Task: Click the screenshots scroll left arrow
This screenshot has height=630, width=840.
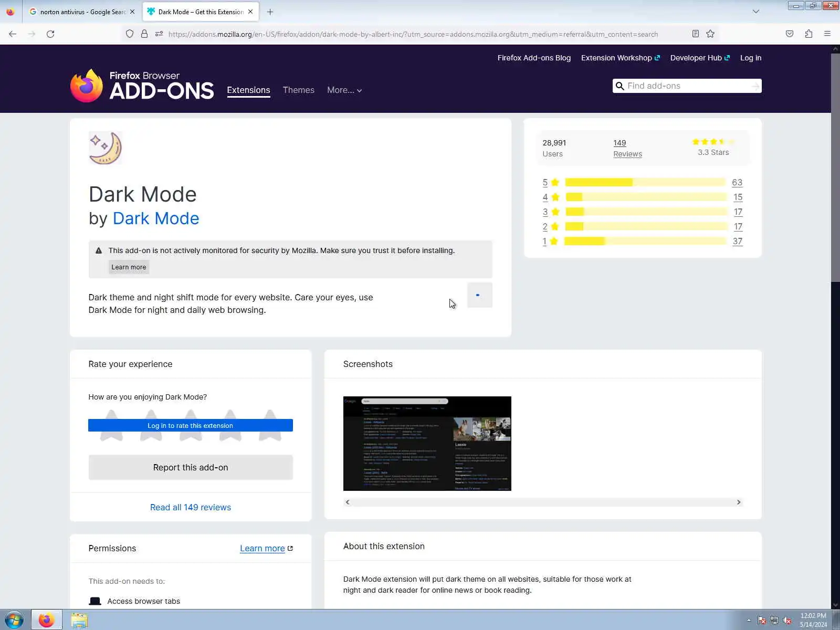Action: (348, 502)
